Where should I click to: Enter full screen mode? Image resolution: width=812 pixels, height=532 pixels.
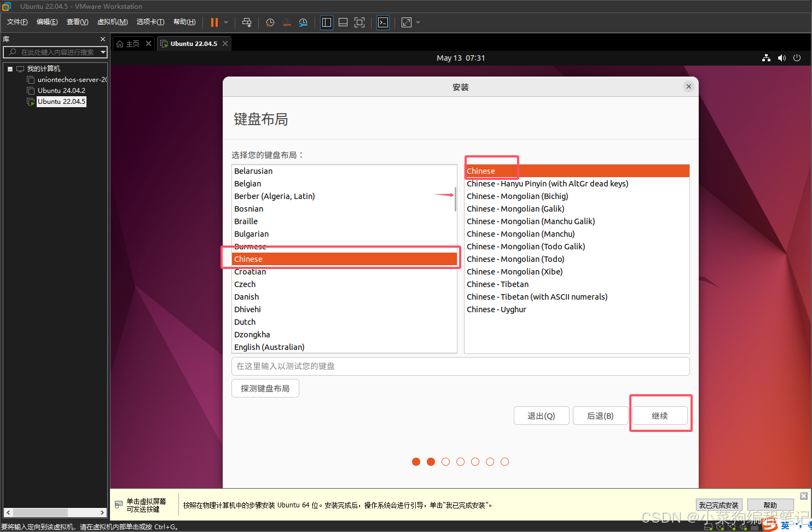(x=359, y=22)
